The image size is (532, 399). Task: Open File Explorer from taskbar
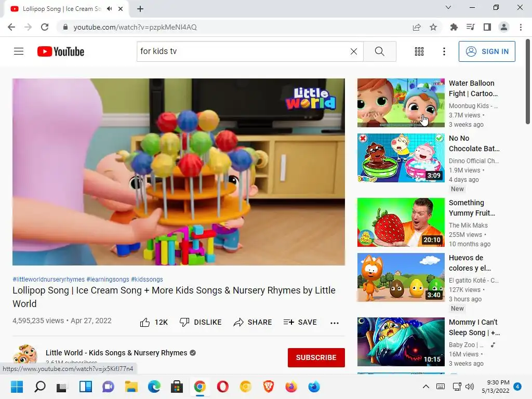coord(131,387)
